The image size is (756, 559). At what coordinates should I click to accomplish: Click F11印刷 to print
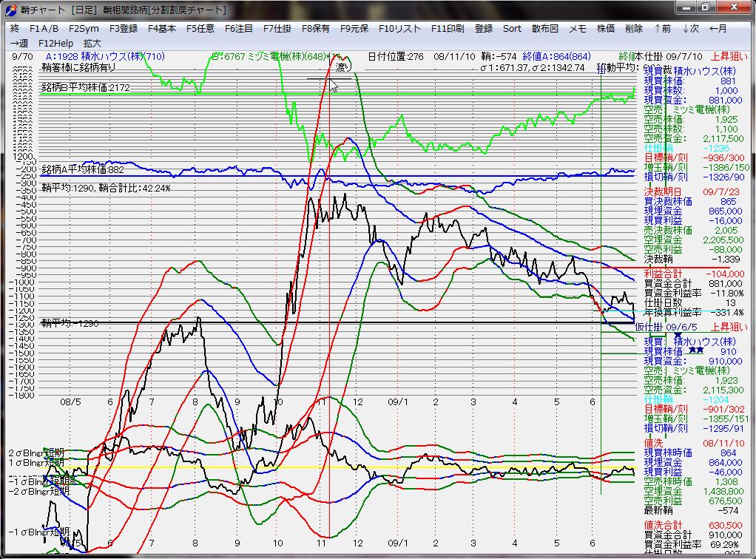tap(448, 28)
